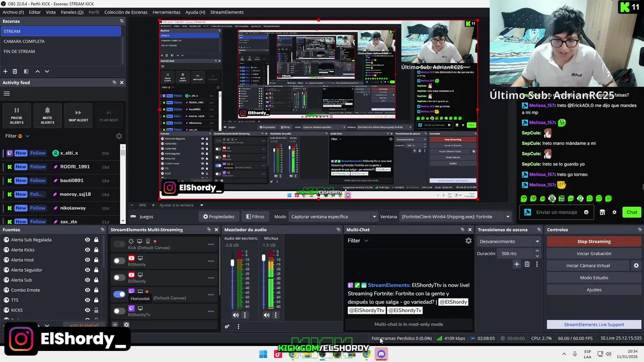Open the Editar menu
The width and height of the screenshot is (644, 362).
[35, 12]
